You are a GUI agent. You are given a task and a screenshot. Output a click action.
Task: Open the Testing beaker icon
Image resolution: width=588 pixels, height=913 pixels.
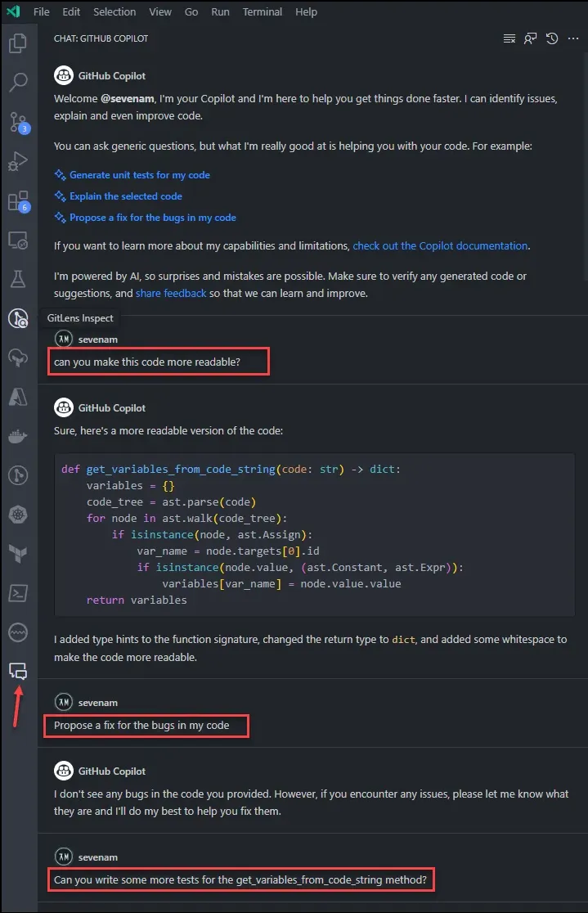click(18, 279)
